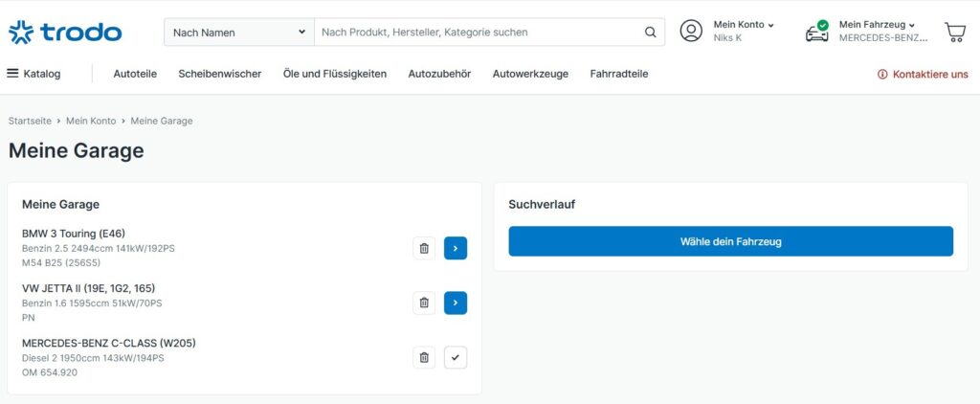Click the Kontaktiere uns link

pyautogui.click(x=923, y=74)
